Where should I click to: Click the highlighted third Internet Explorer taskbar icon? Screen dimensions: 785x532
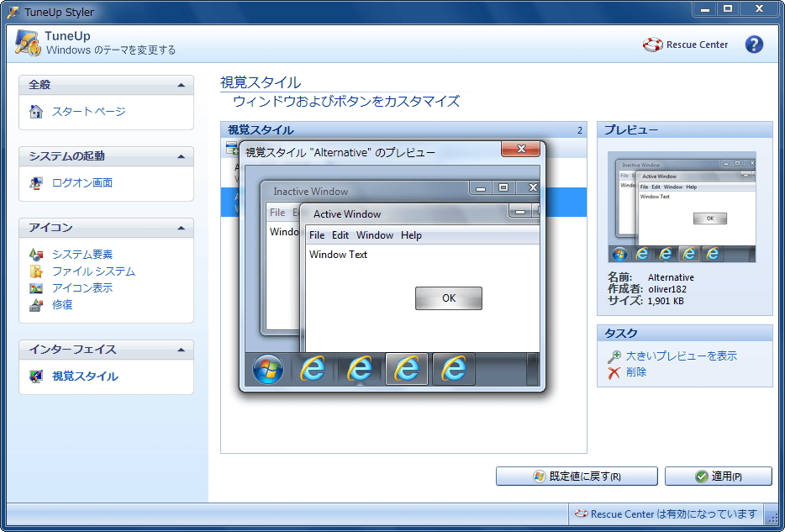[407, 369]
